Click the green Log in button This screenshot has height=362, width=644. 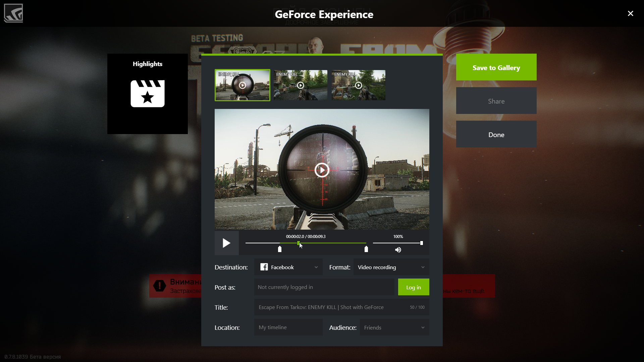[413, 287]
